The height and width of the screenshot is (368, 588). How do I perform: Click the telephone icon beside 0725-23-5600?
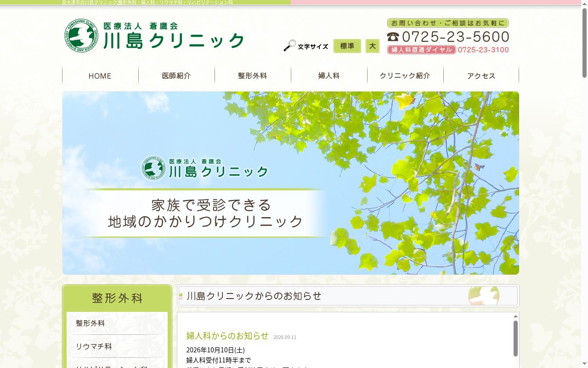pos(393,37)
